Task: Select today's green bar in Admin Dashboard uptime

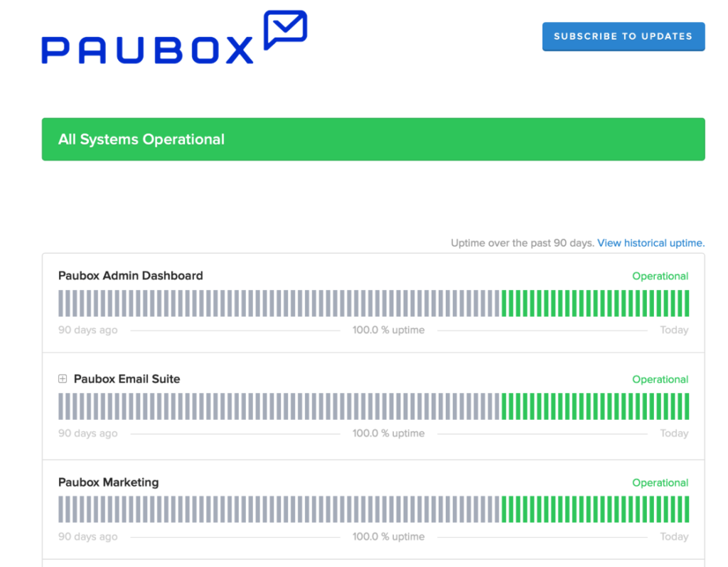Action: click(x=686, y=303)
